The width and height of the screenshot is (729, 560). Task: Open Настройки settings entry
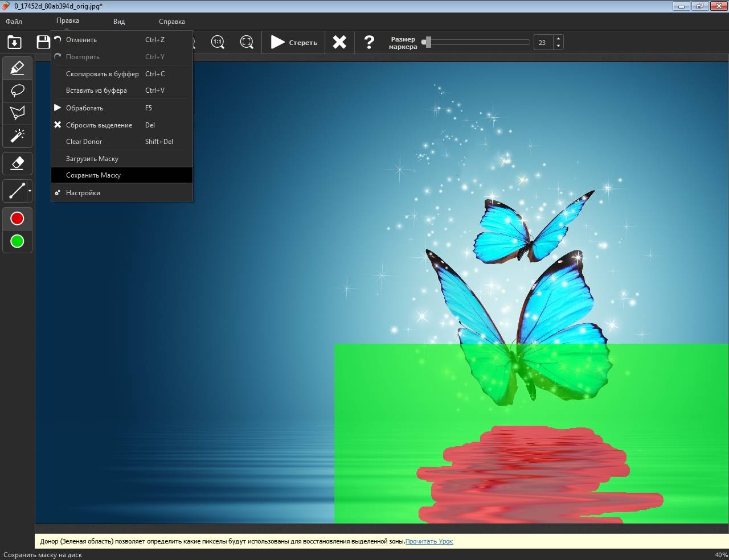point(122,193)
